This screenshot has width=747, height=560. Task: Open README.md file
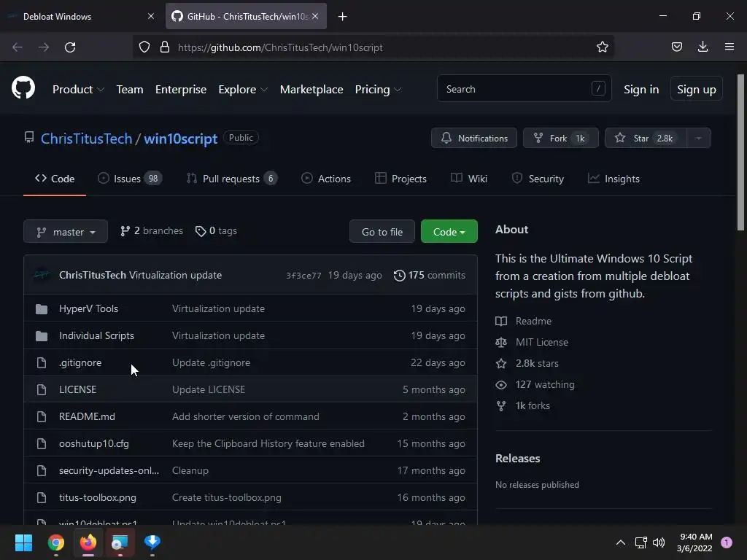click(87, 416)
